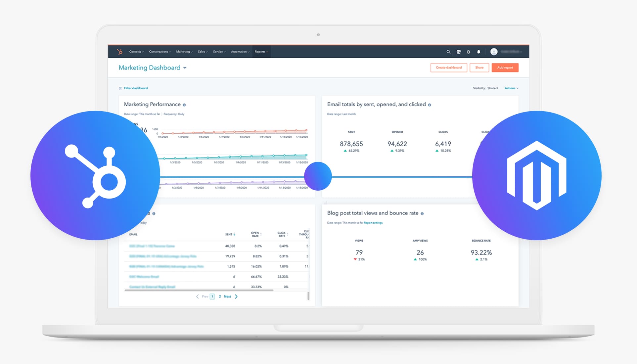Click the Filter dashboard icon
637x364 pixels.
[120, 88]
